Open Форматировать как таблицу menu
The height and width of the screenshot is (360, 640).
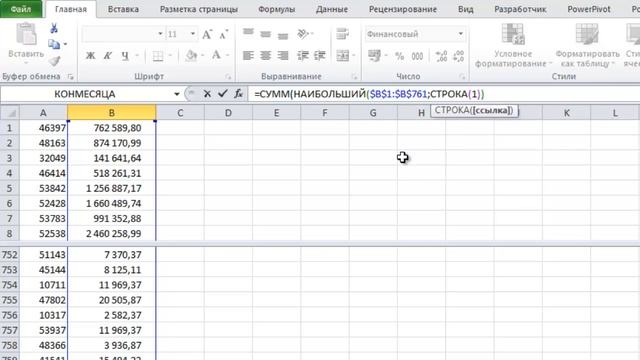coord(587,45)
